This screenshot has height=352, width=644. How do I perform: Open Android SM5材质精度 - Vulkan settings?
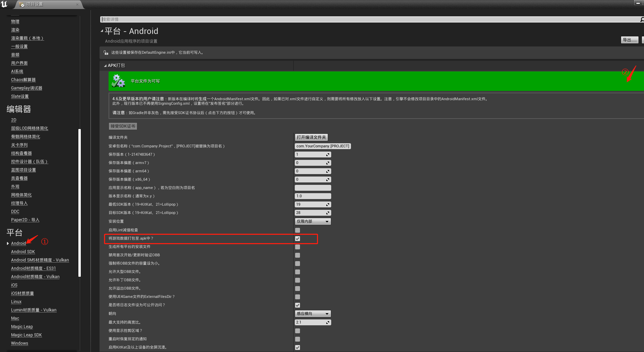pyautogui.click(x=40, y=260)
